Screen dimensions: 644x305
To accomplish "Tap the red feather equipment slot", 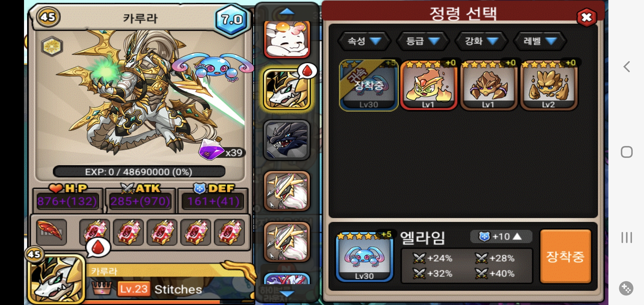I will 51,232.
